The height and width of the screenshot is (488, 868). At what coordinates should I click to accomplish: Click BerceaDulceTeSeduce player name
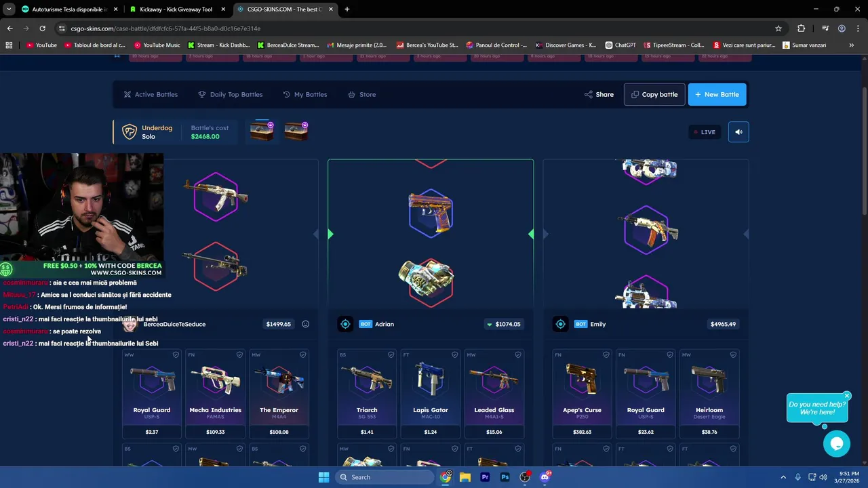pos(174,324)
